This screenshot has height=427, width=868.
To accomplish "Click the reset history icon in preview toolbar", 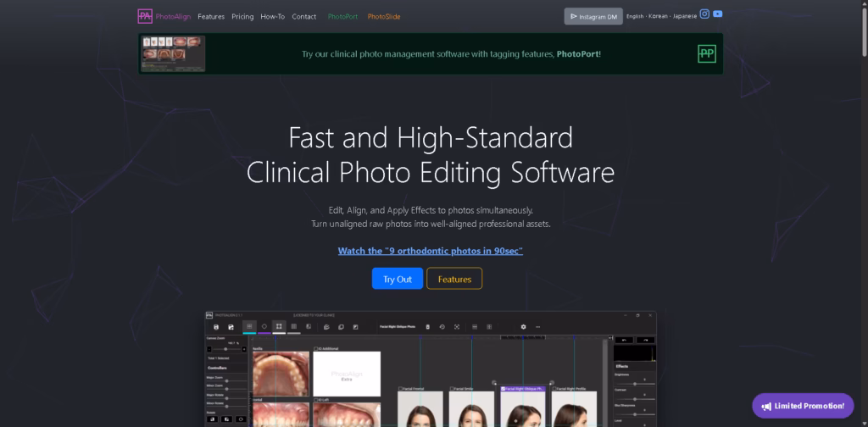I will pyautogui.click(x=442, y=327).
